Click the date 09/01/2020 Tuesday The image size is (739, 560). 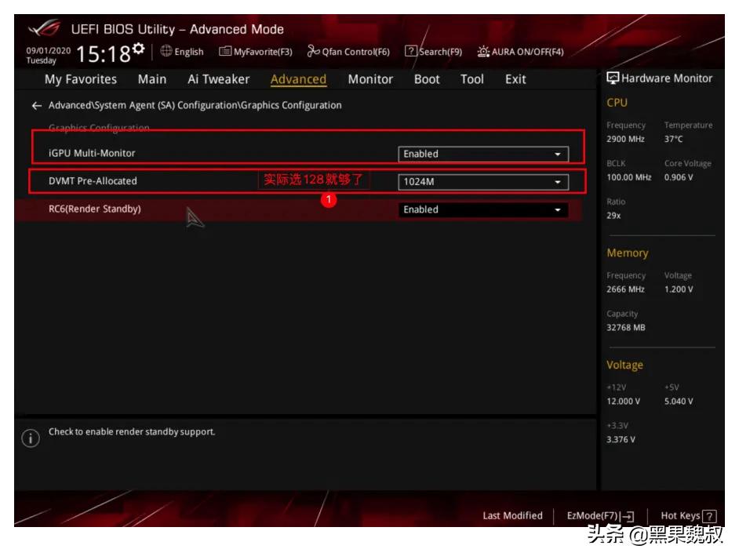(x=48, y=55)
